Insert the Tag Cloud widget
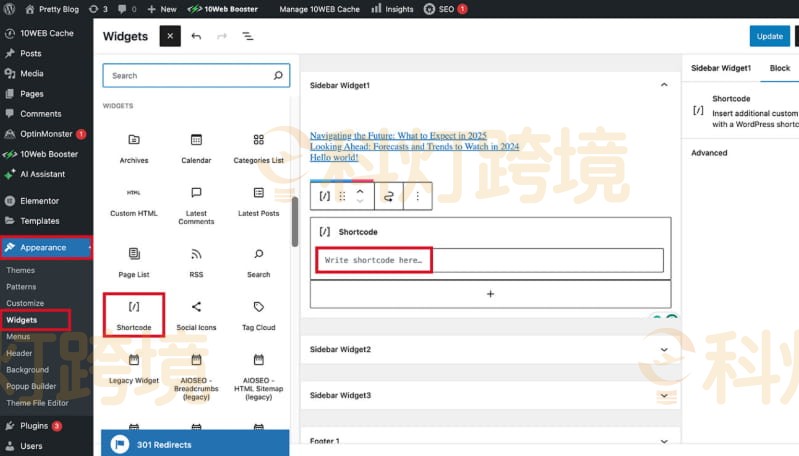The width and height of the screenshot is (799, 456). pyautogui.click(x=258, y=313)
